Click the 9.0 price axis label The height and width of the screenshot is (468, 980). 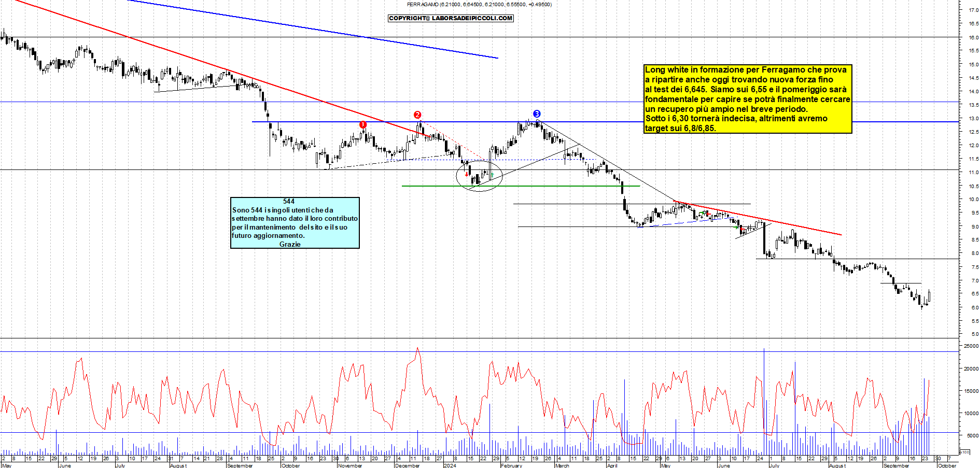[x=975, y=226]
